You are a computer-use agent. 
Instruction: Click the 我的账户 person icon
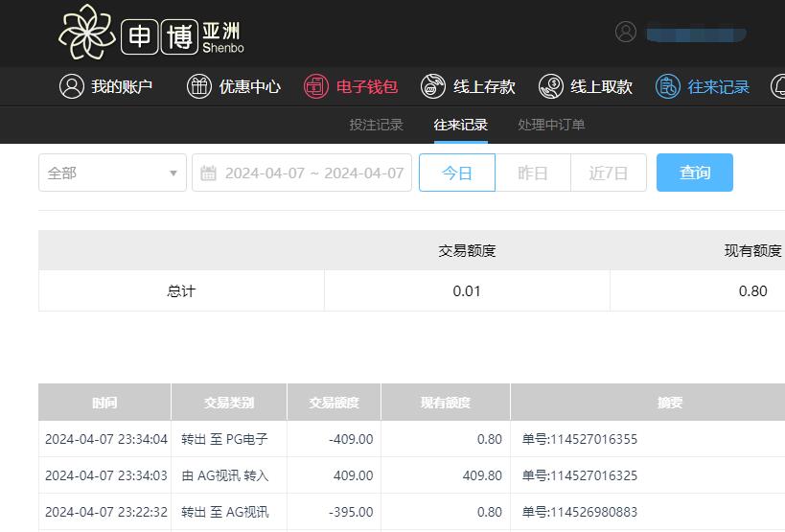pyautogui.click(x=71, y=86)
